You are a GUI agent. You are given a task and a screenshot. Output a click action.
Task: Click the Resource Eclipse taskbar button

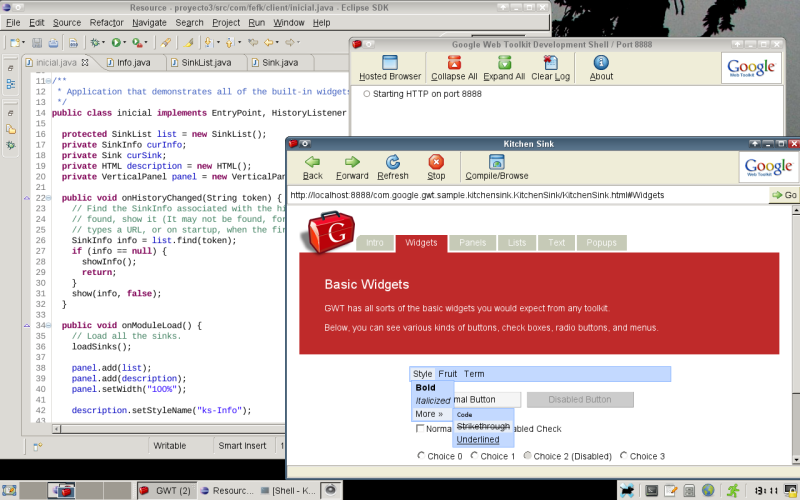227,491
